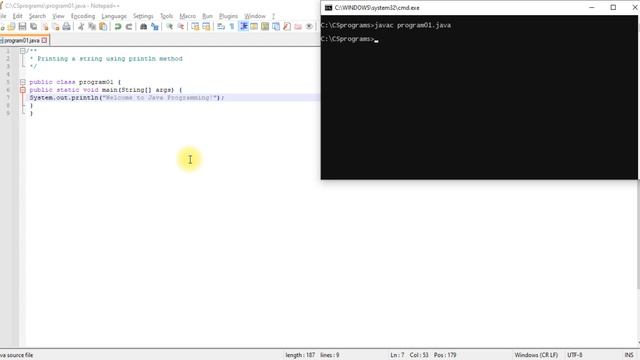This screenshot has height=360, width=640.
Task: Toggle the highlighted indent guide icon
Action: point(243,27)
